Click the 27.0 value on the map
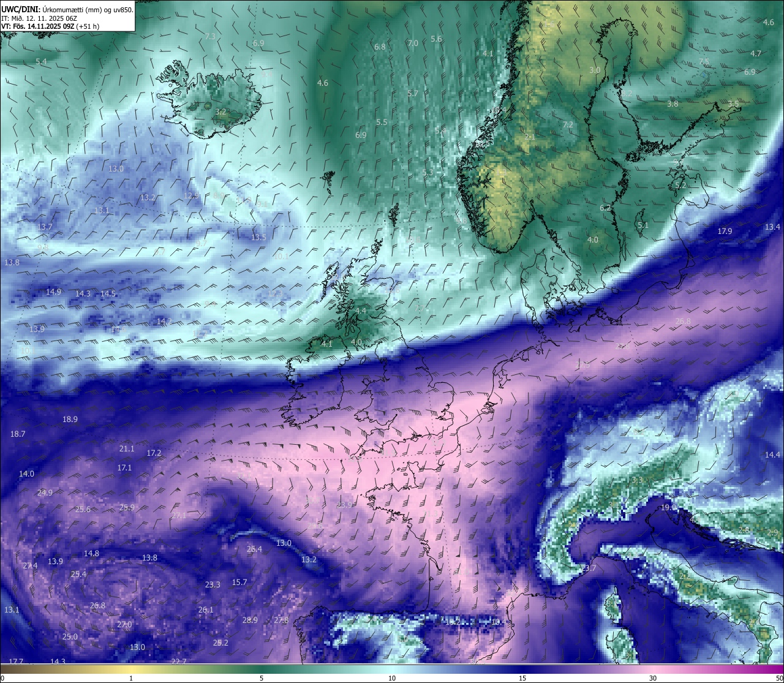The width and height of the screenshot is (784, 683). (124, 625)
